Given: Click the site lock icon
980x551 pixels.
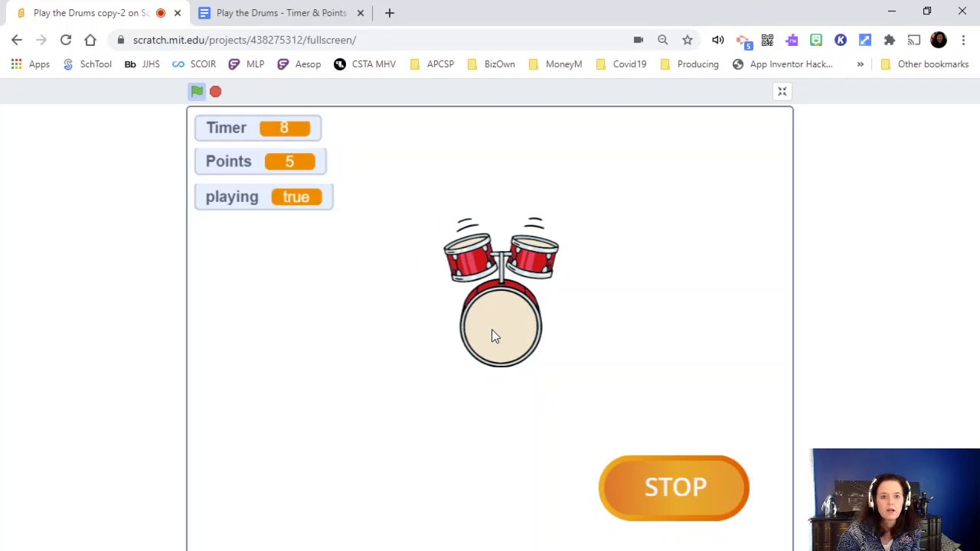Looking at the screenshot, I should tap(121, 40).
